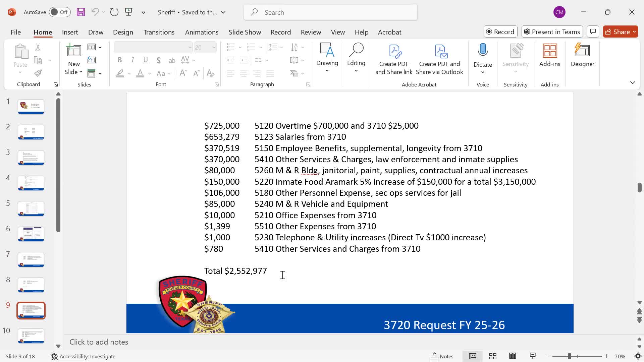Select slide 5 thumbnail

(31, 208)
